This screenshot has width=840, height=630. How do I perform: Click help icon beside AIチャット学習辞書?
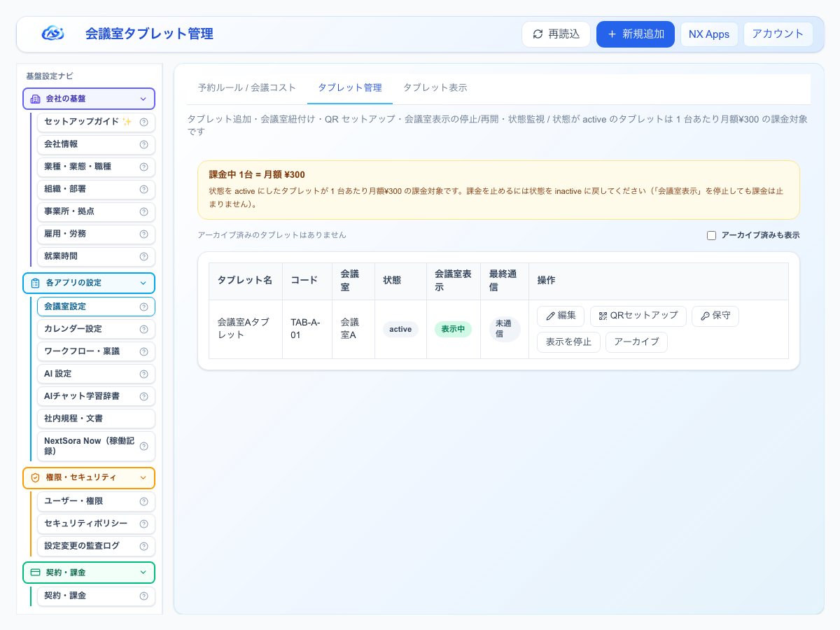(143, 396)
